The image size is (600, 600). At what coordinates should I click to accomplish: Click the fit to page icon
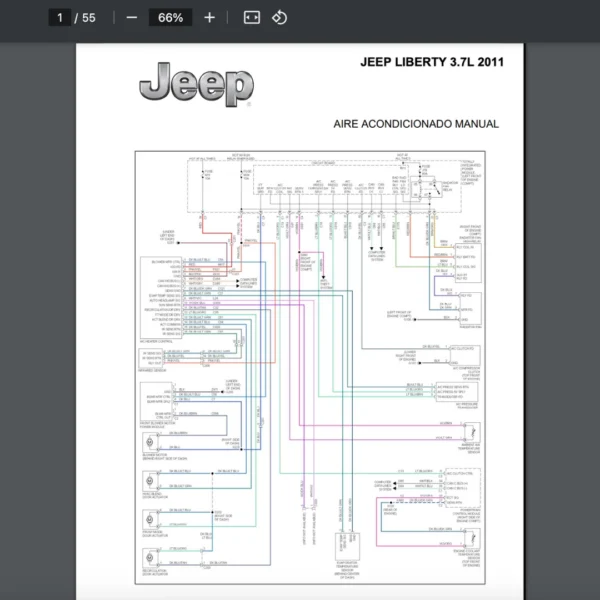coord(252,18)
